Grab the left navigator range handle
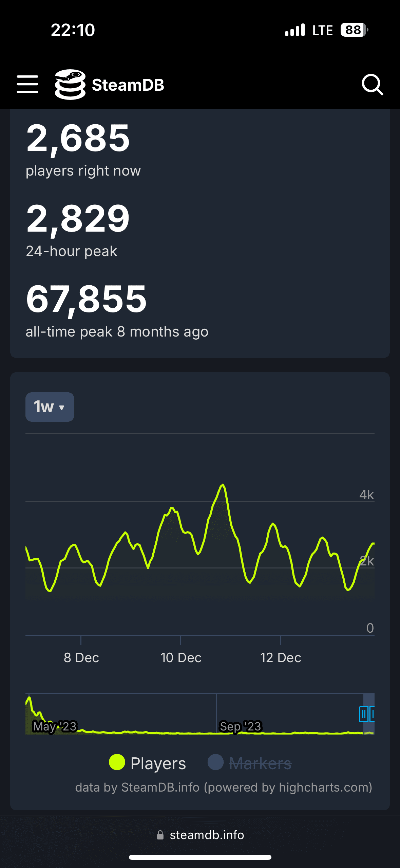Screen dimensions: 400x868 point(363,714)
